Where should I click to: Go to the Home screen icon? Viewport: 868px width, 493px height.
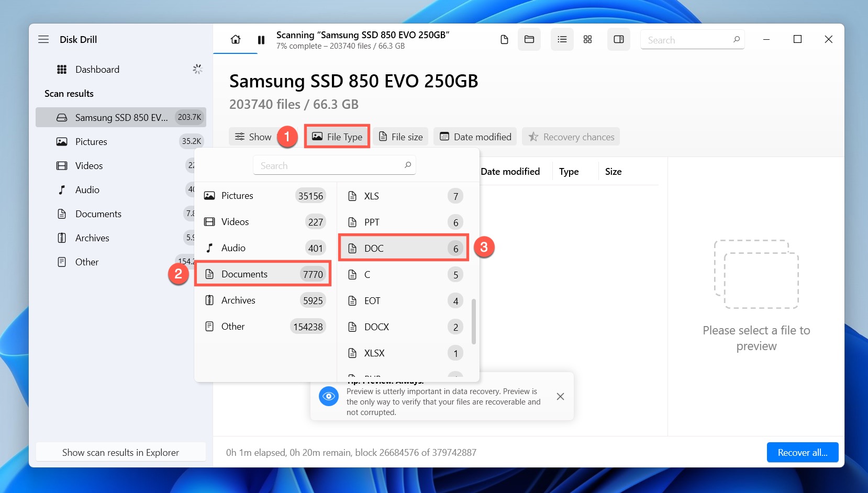(x=236, y=39)
